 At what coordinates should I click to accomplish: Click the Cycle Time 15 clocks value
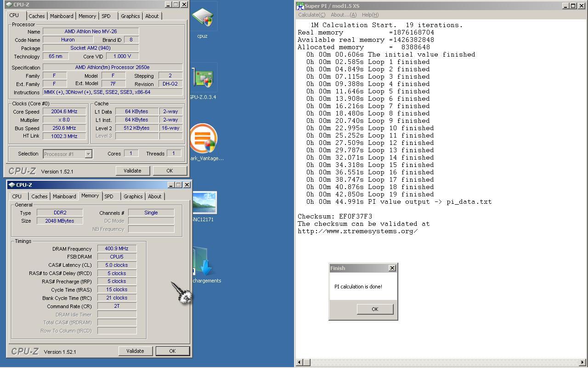(x=117, y=289)
